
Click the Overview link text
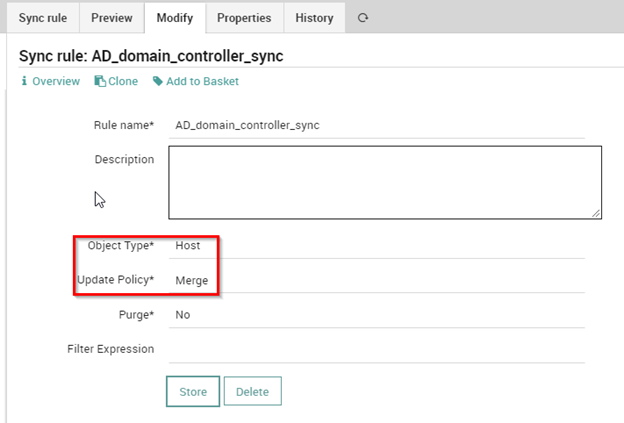(x=56, y=81)
